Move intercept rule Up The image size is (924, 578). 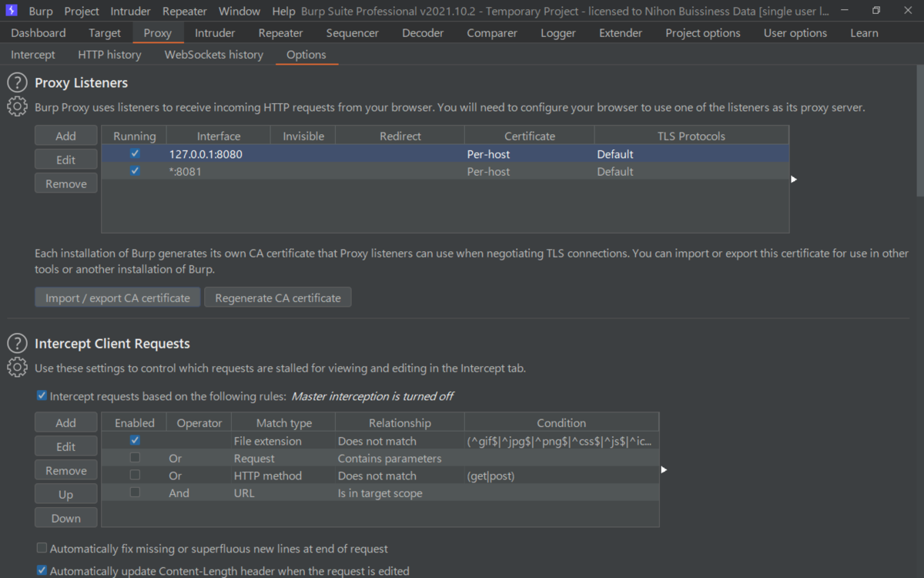pyautogui.click(x=66, y=494)
